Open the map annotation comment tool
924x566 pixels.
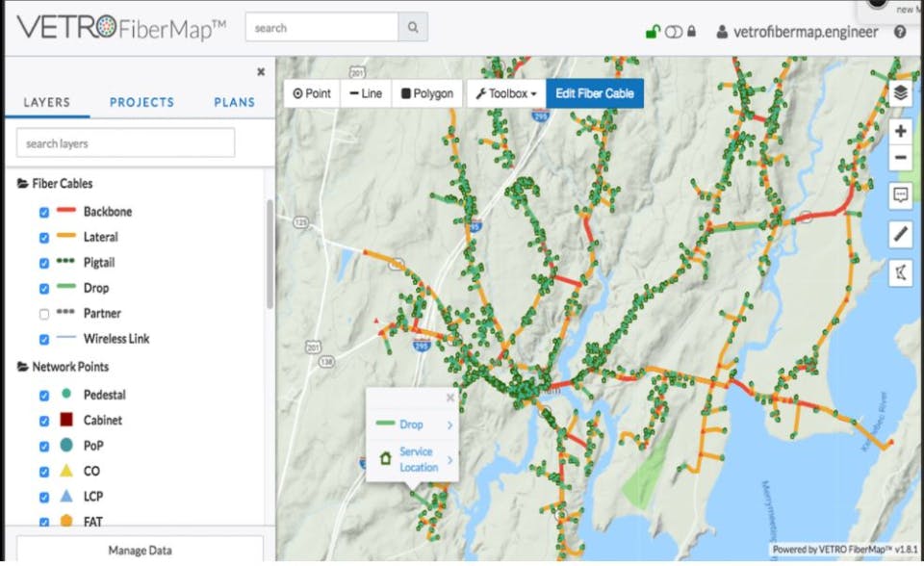[899, 195]
